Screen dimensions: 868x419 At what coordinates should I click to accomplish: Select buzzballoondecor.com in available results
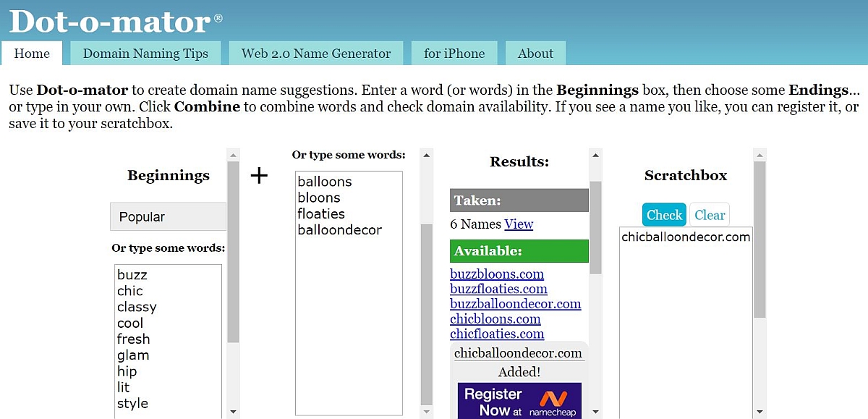pos(515,304)
